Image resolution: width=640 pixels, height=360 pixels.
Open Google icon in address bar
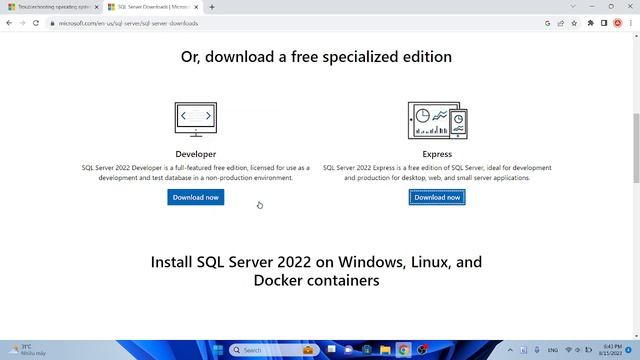[547, 23]
